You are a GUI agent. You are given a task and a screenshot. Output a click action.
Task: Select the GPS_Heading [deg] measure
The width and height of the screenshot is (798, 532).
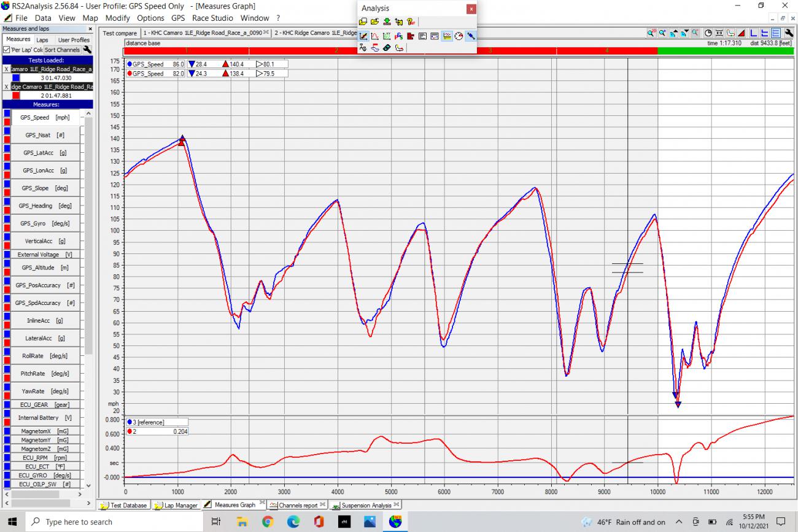coord(45,206)
